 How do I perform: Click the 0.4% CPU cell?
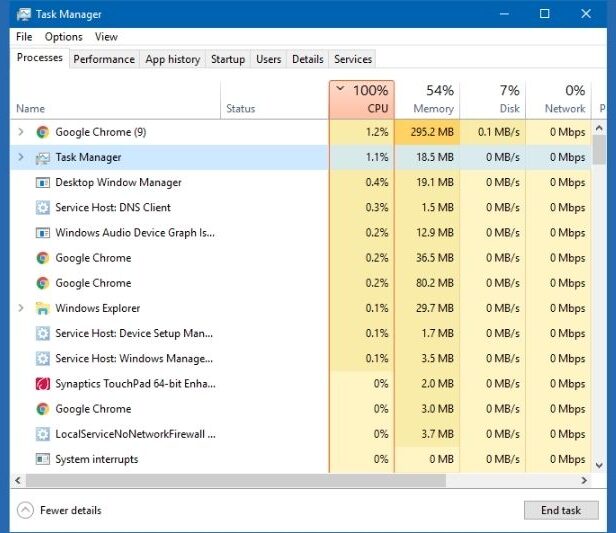pos(362,183)
